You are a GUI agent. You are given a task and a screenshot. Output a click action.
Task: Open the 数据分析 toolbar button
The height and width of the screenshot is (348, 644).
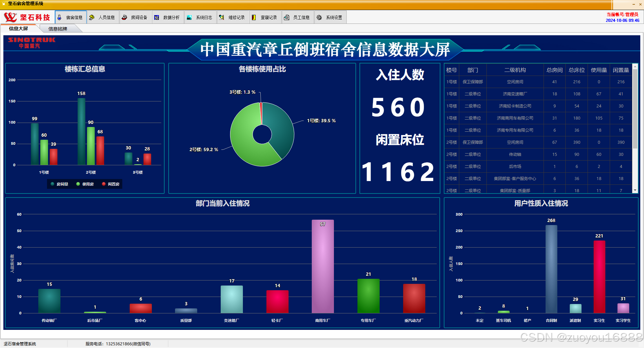tap(168, 17)
